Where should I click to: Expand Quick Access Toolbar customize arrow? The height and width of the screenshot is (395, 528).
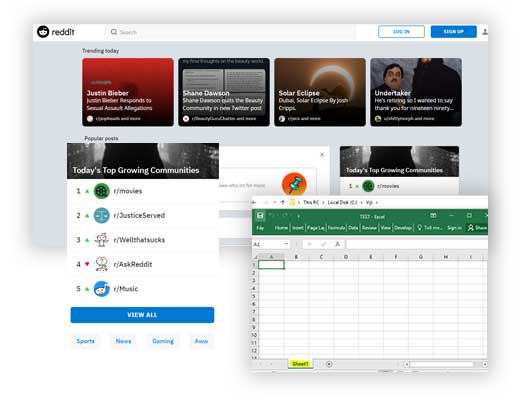tap(298, 216)
